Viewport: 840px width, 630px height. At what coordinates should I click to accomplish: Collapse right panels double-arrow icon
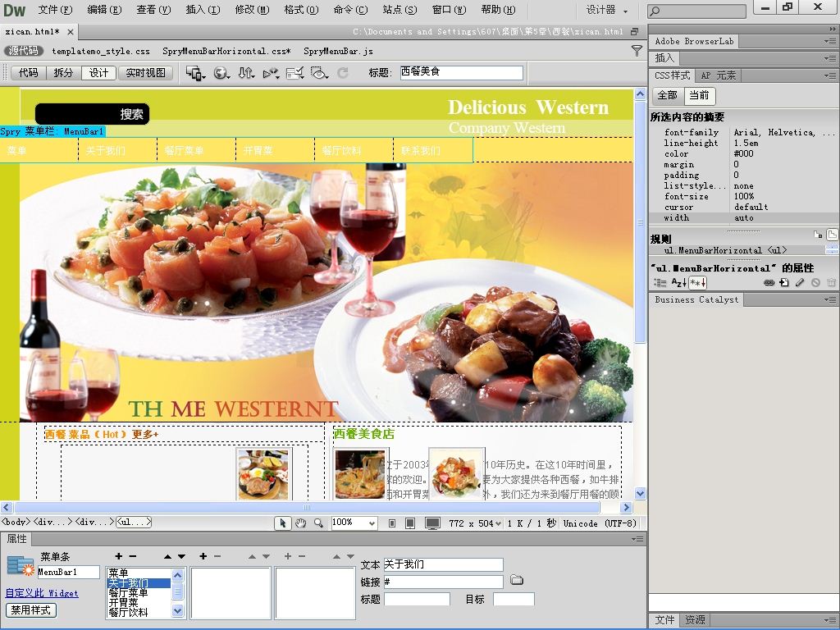(x=832, y=29)
